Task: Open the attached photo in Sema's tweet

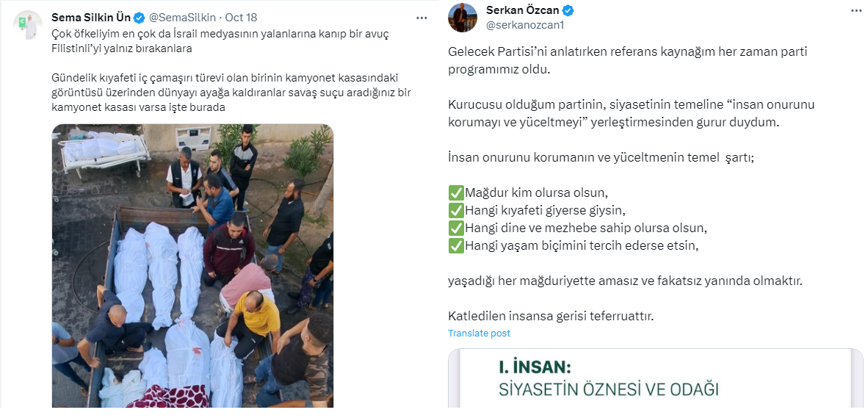Action: 192,266
